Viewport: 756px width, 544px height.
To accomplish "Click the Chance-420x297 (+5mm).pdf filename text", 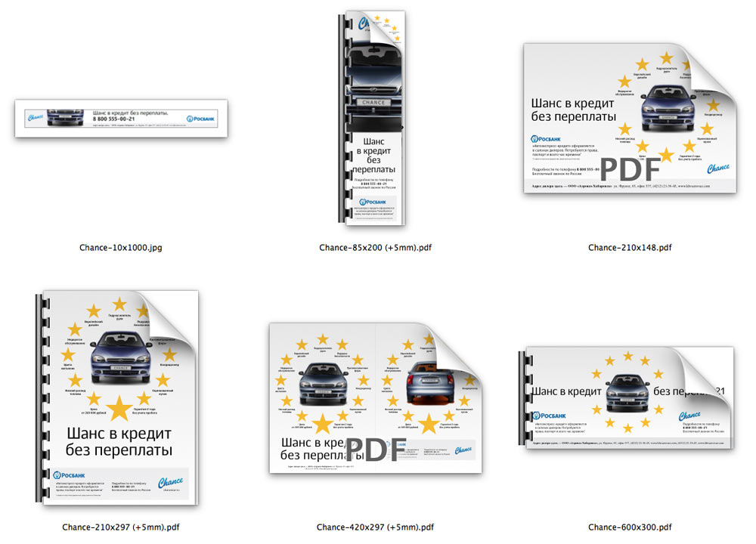I will pyautogui.click(x=375, y=527).
